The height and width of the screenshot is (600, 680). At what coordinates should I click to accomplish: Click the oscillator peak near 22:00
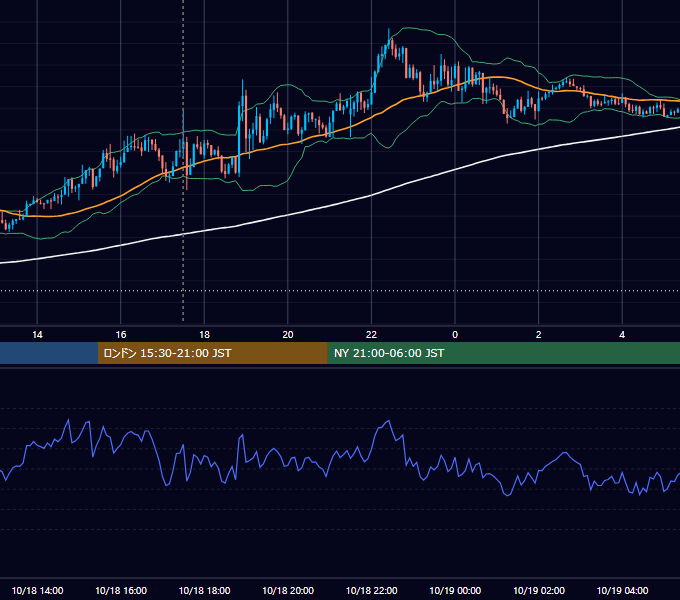click(388, 421)
